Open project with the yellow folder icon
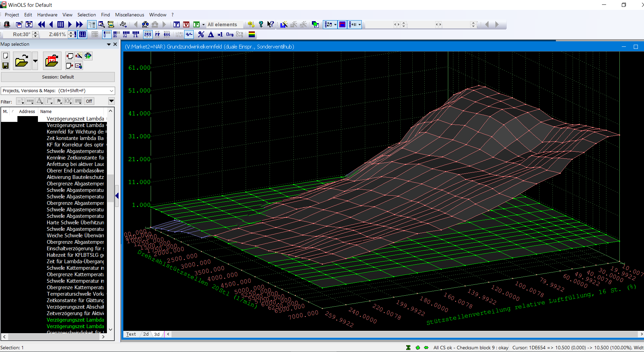This screenshot has height=352, width=644. (x=22, y=61)
